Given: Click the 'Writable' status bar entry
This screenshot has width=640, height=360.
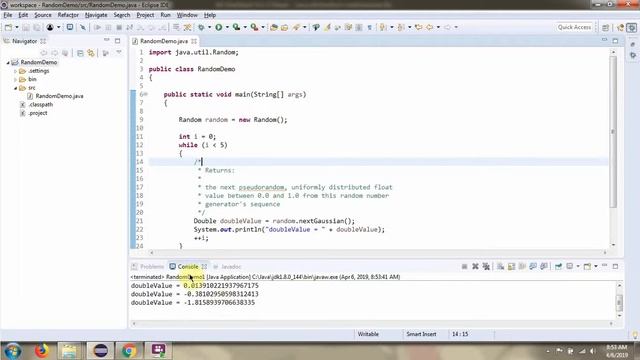Looking at the screenshot, I should (368, 334).
